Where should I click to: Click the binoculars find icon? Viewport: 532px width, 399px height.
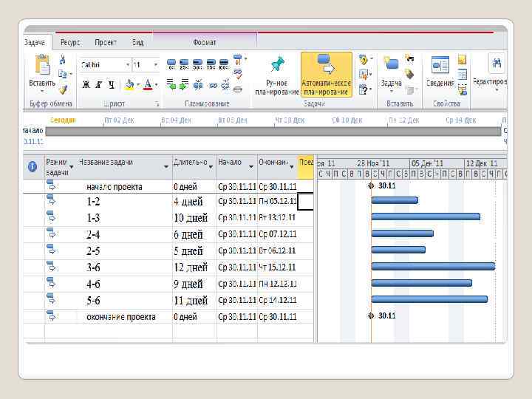pyautogui.click(x=497, y=64)
